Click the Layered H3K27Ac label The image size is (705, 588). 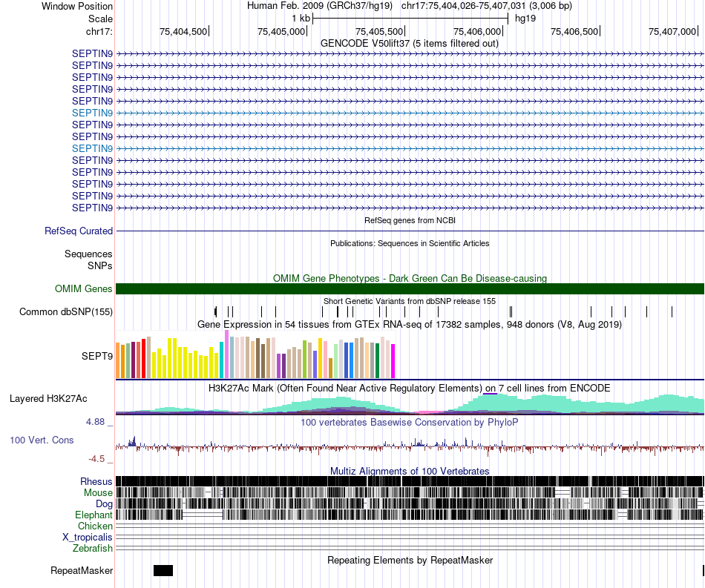click(48, 398)
